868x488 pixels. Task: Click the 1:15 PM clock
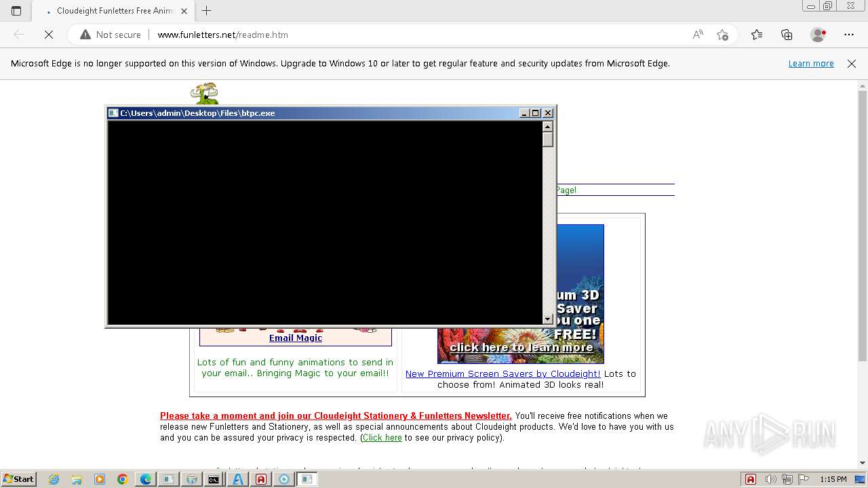(833, 479)
